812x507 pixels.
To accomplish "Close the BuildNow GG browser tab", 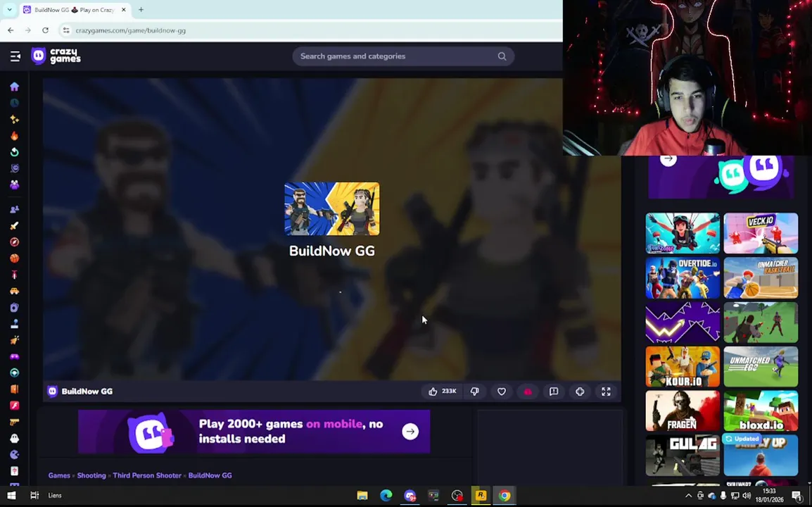I will tap(124, 10).
